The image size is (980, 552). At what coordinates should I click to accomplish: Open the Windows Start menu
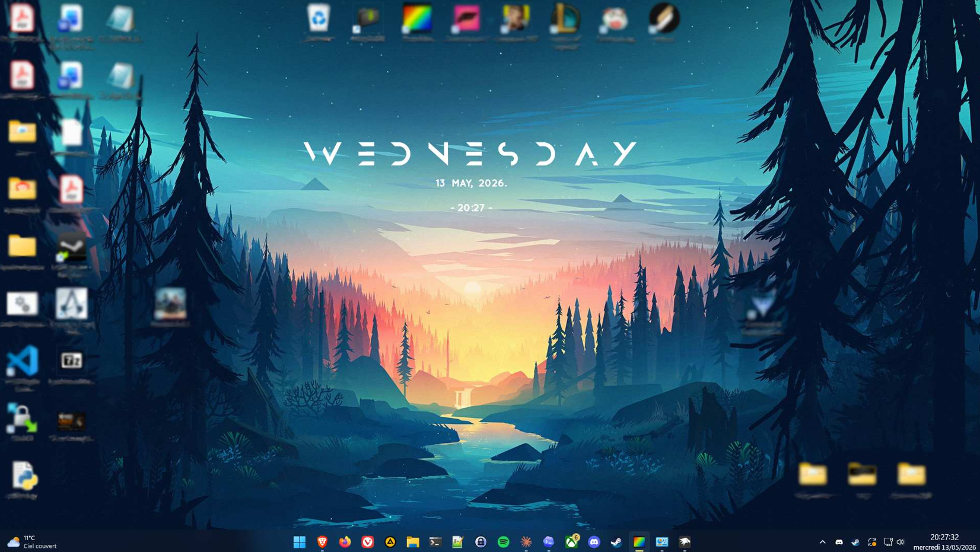click(x=300, y=542)
